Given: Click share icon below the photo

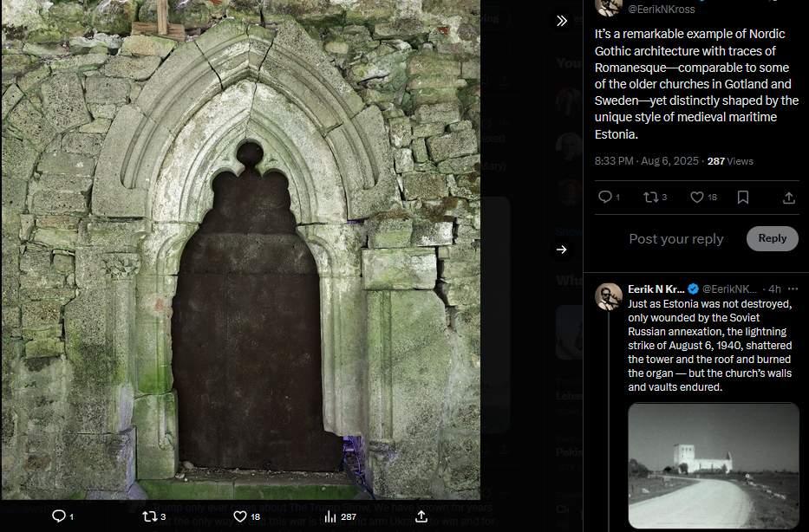Looking at the screenshot, I should point(421,516).
